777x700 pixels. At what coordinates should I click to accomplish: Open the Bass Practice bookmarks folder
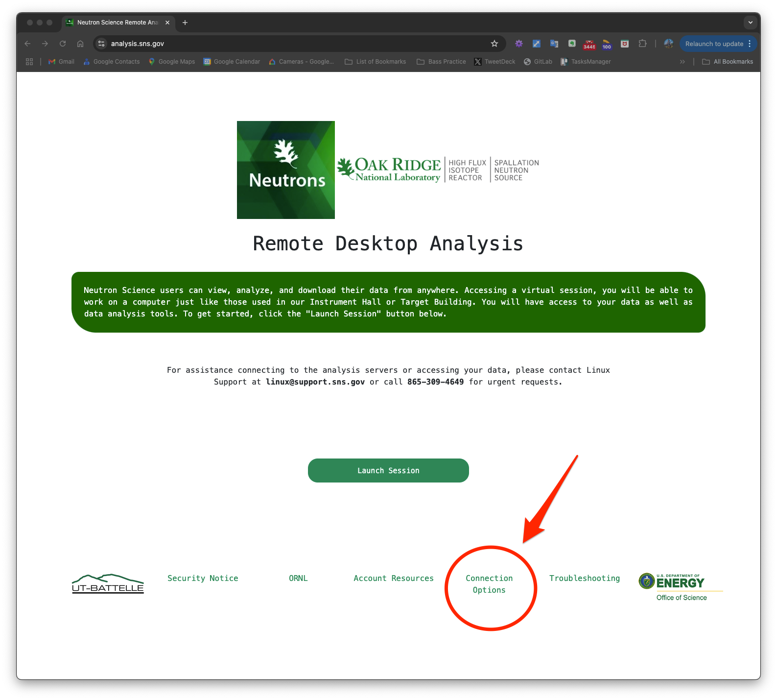441,62
